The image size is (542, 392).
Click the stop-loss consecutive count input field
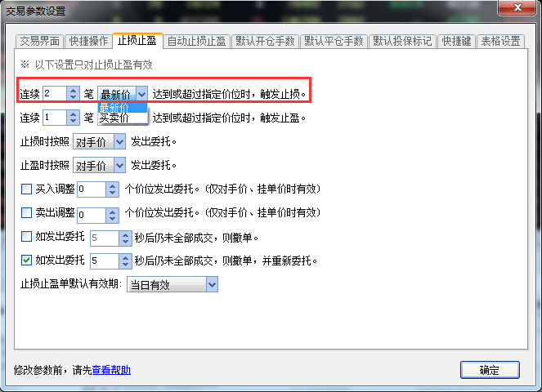(x=55, y=94)
